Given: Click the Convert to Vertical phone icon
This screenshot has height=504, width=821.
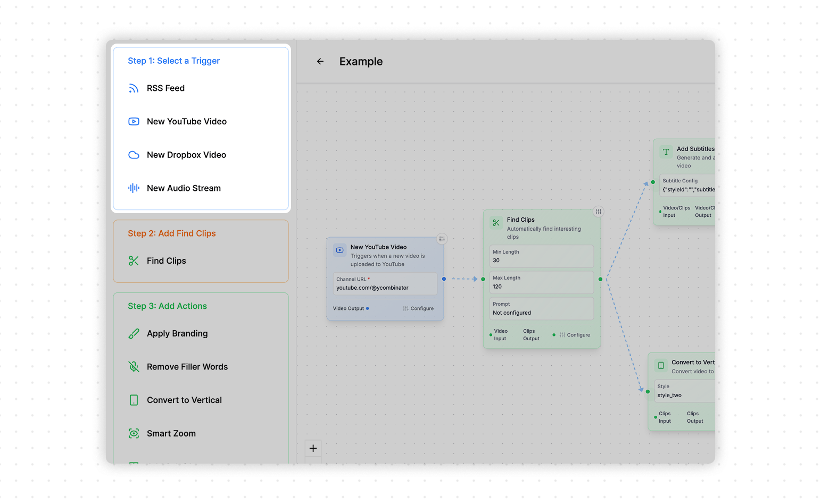Looking at the screenshot, I should click(x=134, y=400).
